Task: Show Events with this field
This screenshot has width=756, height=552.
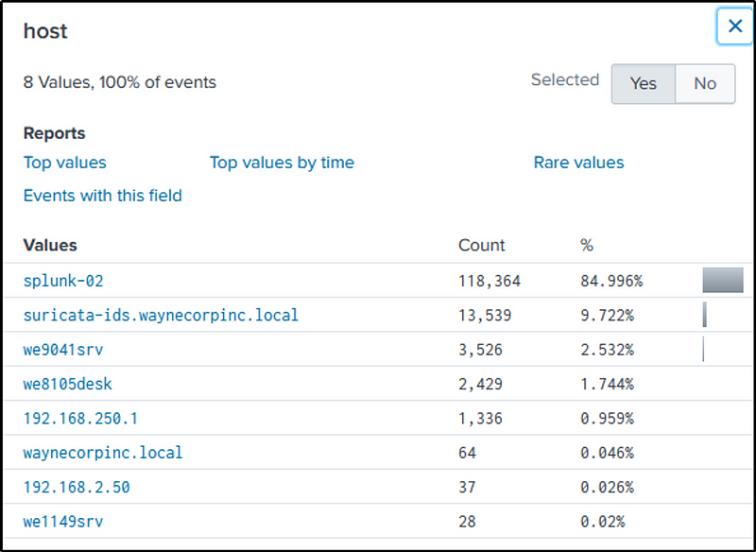Action: click(x=103, y=196)
